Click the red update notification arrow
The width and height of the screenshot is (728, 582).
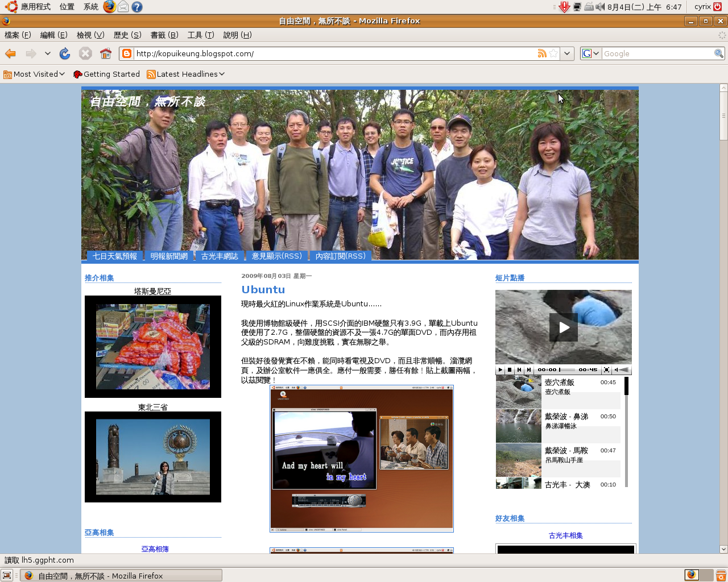point(564,7)
